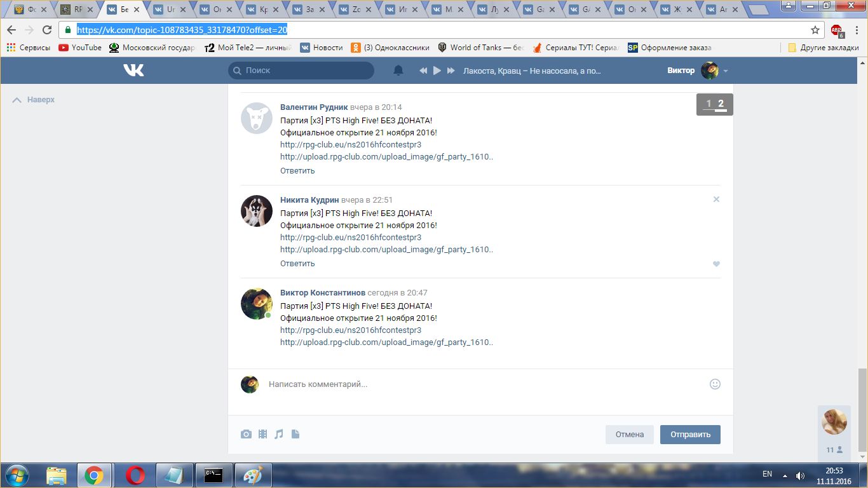Play the current VK audio track
This screenshot has width=868, height=488.
pyautogui.click(x=437, y=71)
